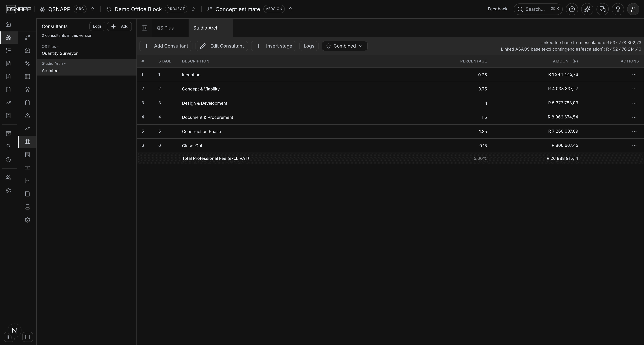The image size is (644, 345).
Task: Open the Combined location dropdown
Action: [x=344, y=46]
